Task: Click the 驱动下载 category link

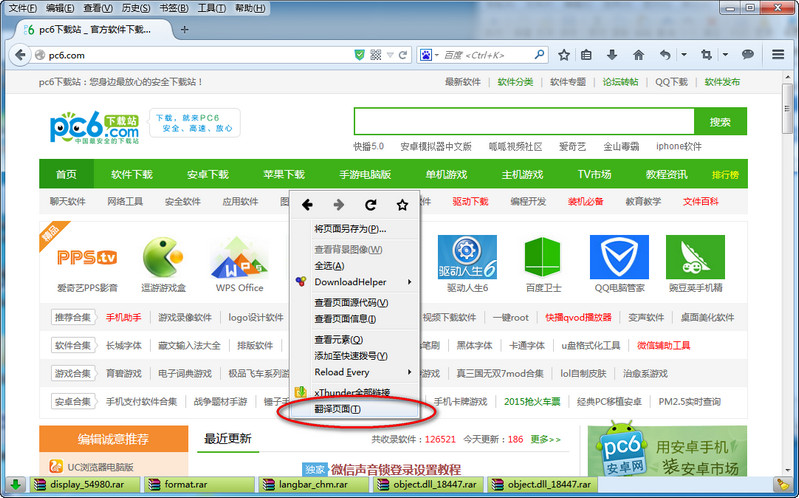Action: click(470, 201)
